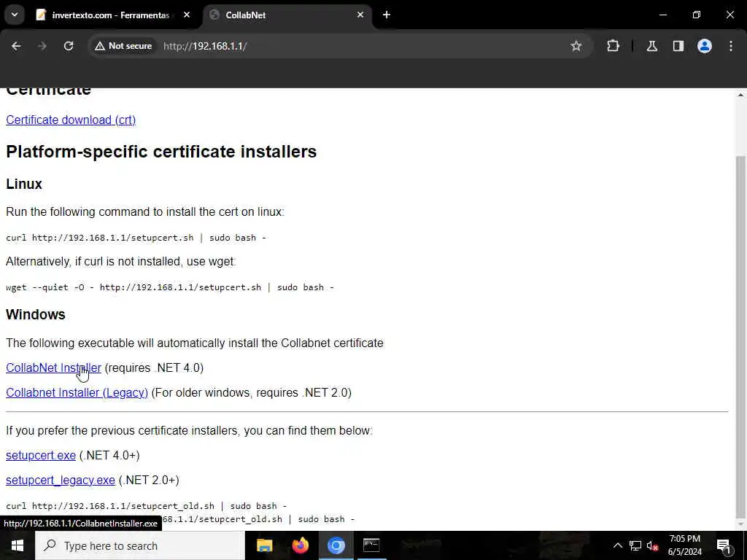Image resolution: width=747 pixels, height=560 pixels.
Task: Open the Command Prompt taskbar icon
Action: pos(371,545)
